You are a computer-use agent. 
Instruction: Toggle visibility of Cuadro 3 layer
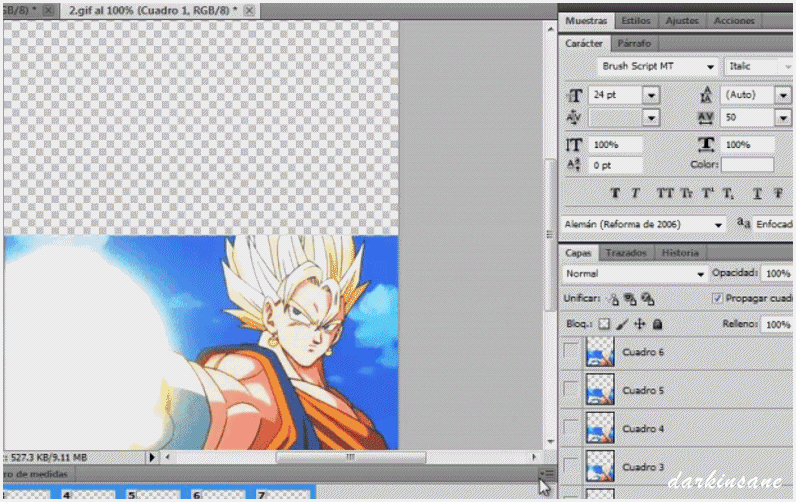tap(571, 466)
